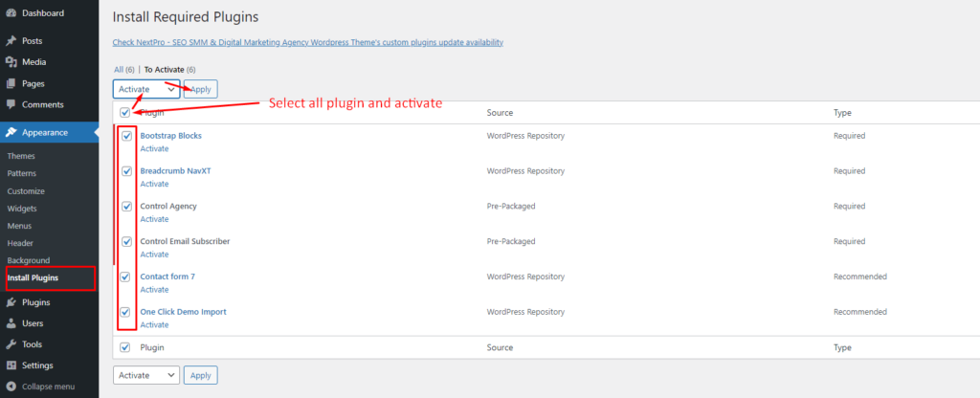The image size is (980, 398).
Task: Click the Recommended type for Contact form 7
Action: (x=860, y=276)
